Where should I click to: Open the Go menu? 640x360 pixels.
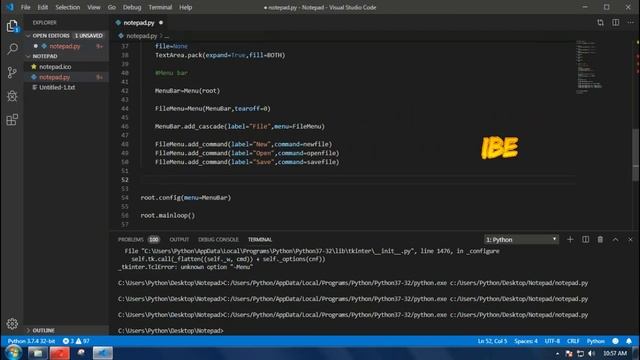112,7
